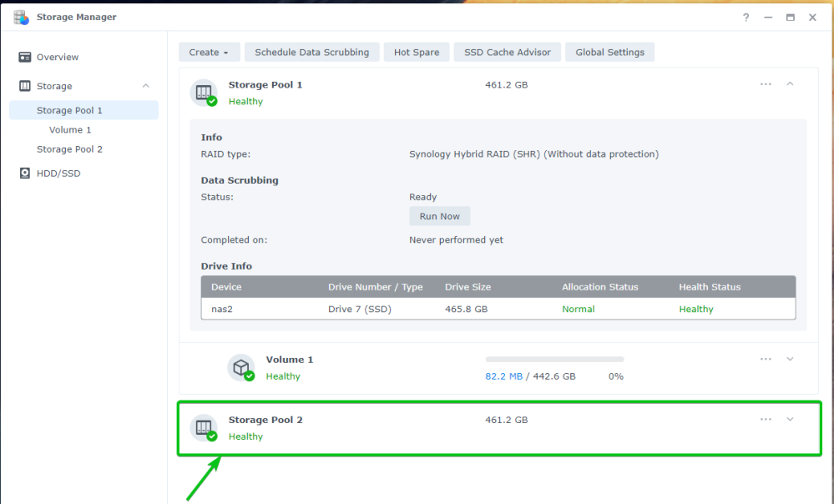Click the Storage Manager app icon in title bar

tap(21, 17)
